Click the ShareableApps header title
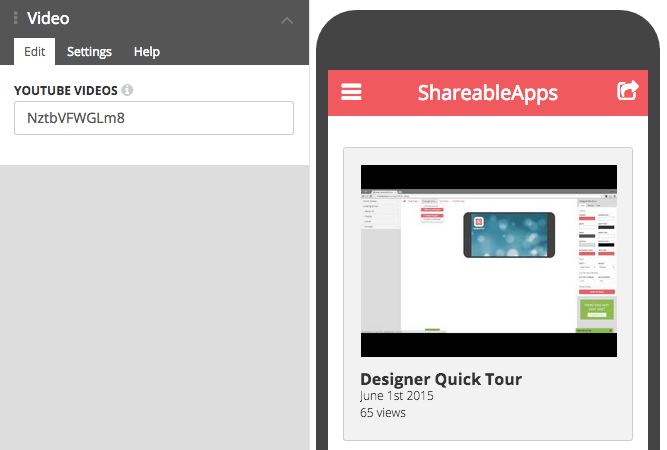667x450 pixels. tap(487, 93)
